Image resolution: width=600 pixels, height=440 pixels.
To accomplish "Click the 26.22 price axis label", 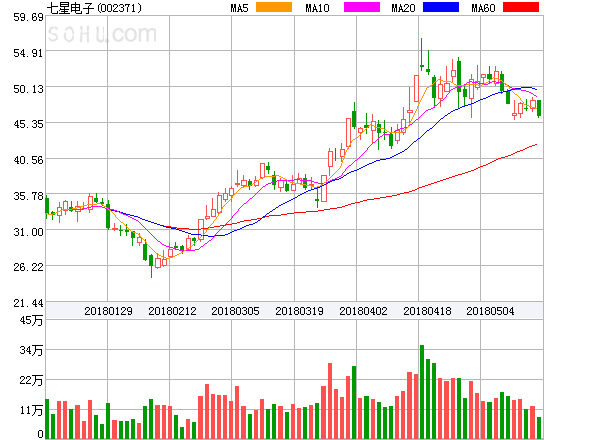I will (x=28, y=267).
